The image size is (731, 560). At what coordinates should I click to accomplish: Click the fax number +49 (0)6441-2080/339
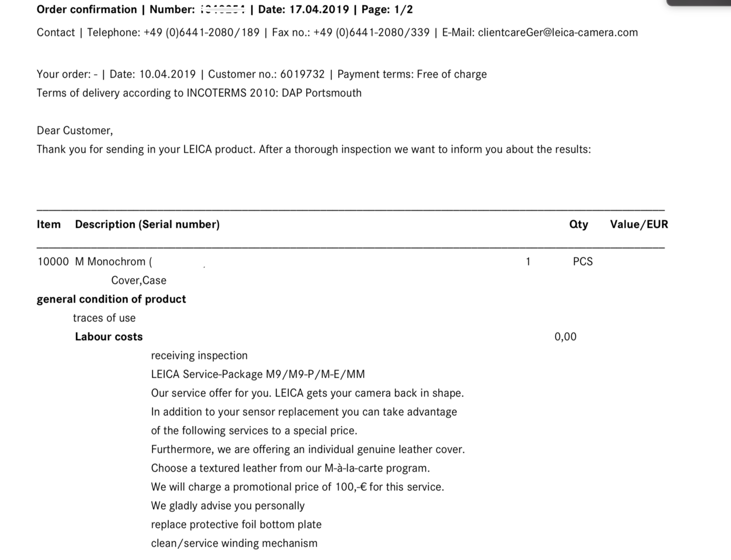pos(371,33)
